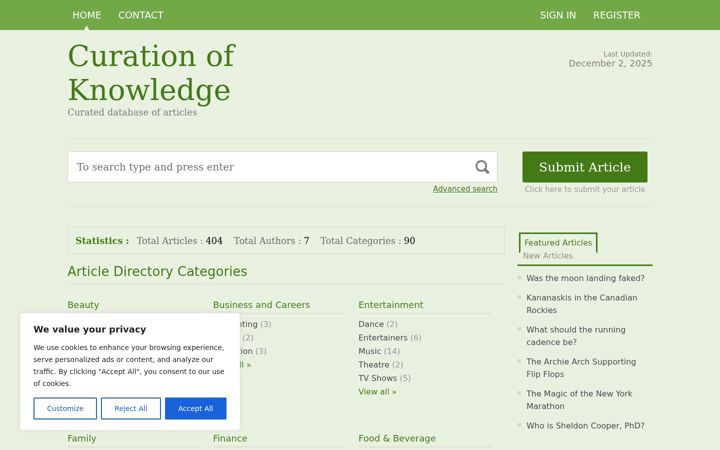This screenshot has height=450, width=720.
Task: Click View all under Entertainment
Action: [x=377, y=392]
